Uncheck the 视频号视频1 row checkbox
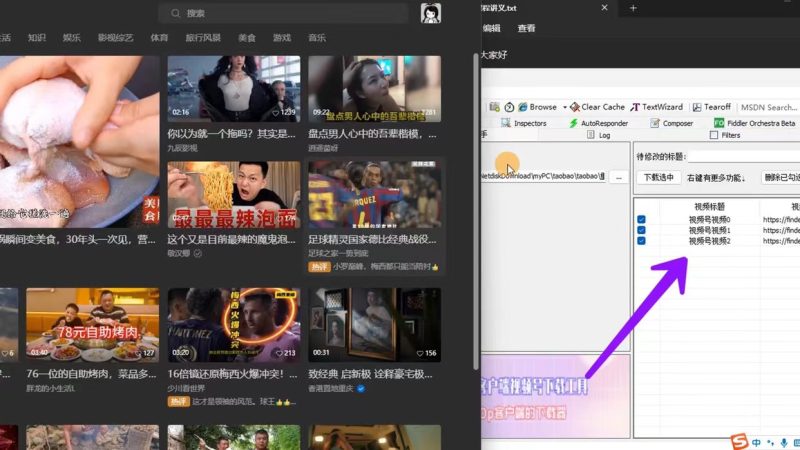 pyautogui.click(x=641, y=230)
